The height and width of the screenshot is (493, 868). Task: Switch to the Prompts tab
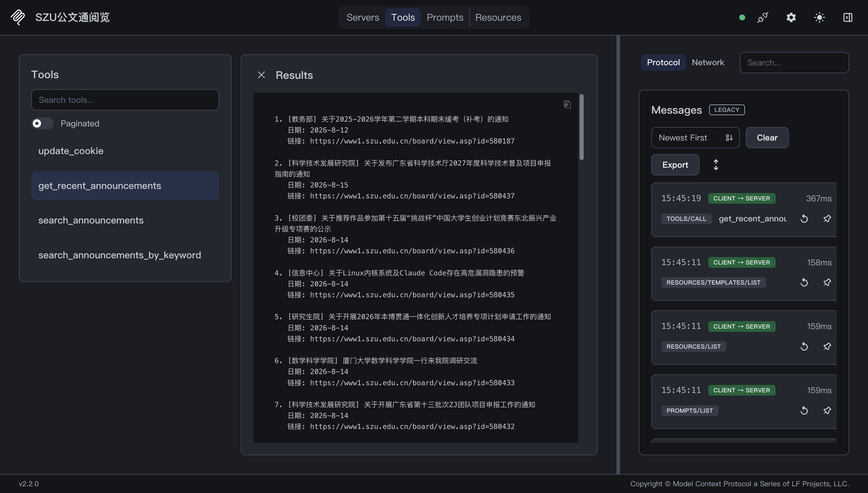pyautogui.click(x=445, y=17)
